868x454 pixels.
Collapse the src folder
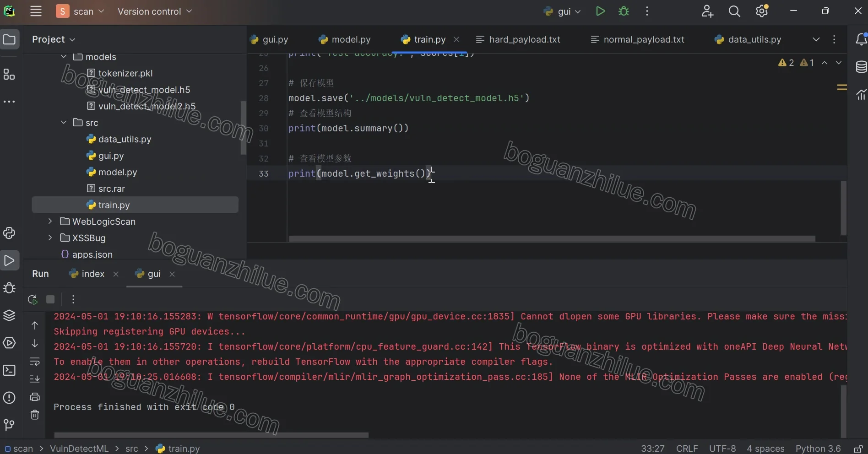tap(64, 123)
